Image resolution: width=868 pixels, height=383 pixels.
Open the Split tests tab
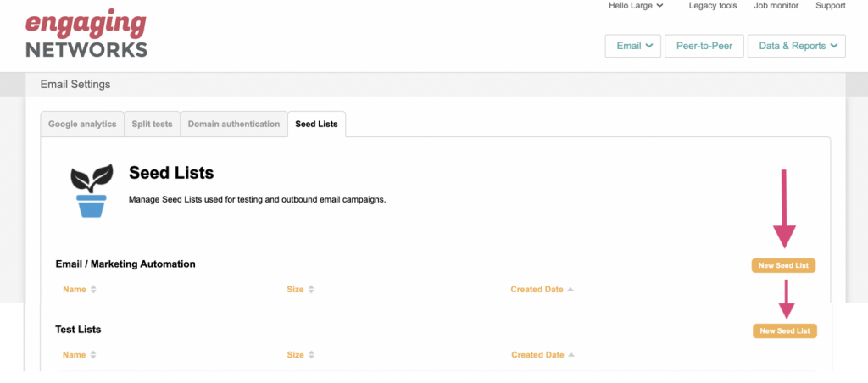pyautogui.click(x=153, y=125)
